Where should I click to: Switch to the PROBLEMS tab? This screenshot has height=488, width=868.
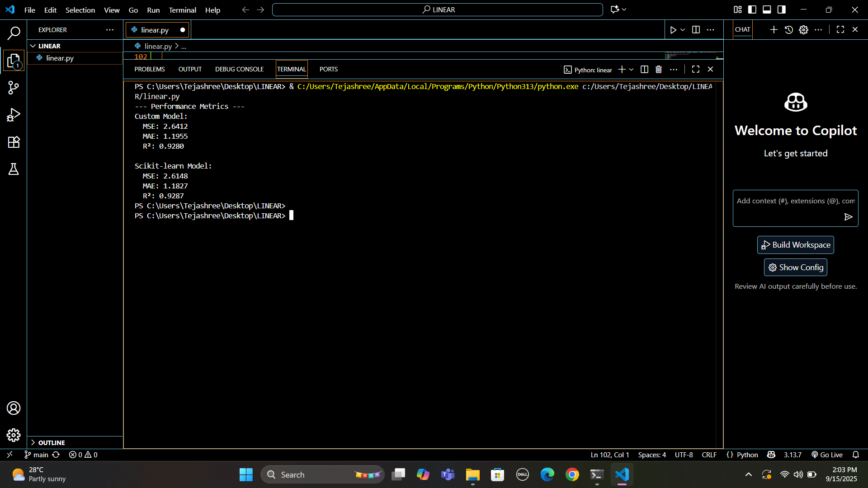click(149, 69)
